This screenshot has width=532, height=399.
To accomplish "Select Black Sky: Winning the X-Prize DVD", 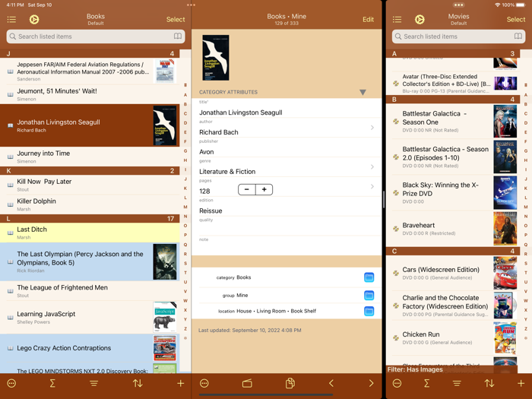I will pos(454,192).
